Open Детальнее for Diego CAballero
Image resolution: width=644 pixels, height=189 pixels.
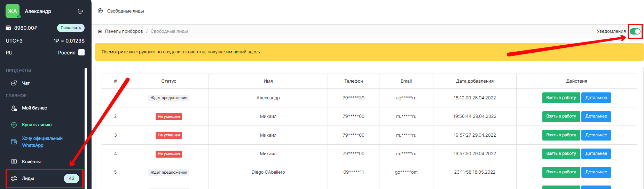[596, 172]
